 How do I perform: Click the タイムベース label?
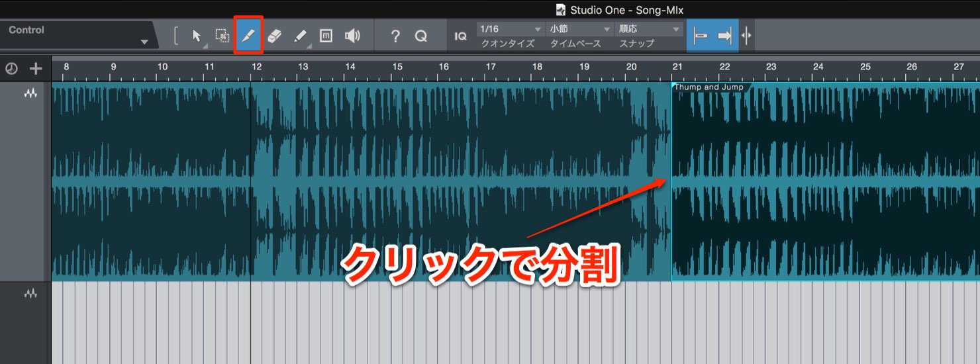575,44
